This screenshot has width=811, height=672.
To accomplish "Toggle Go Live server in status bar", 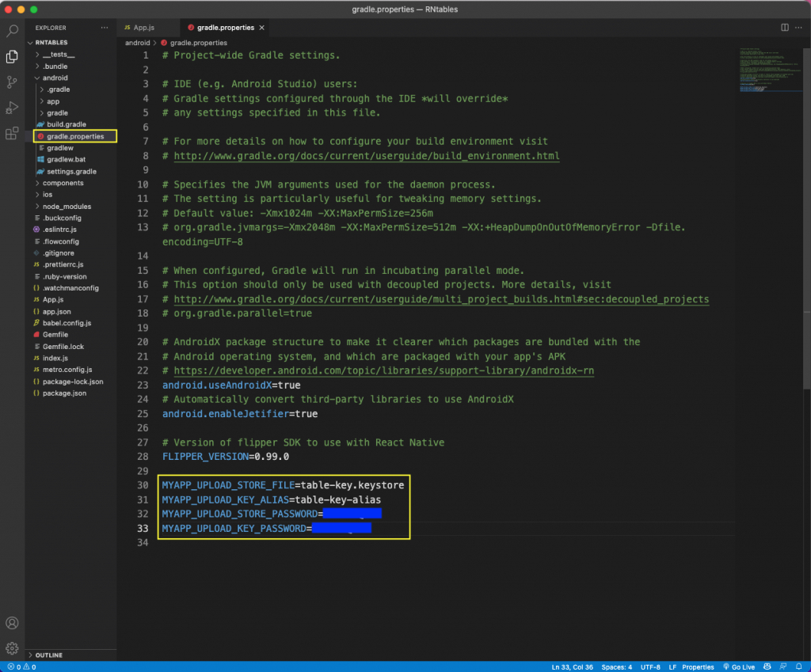I will pyautogui.click(x=740, y=666).
